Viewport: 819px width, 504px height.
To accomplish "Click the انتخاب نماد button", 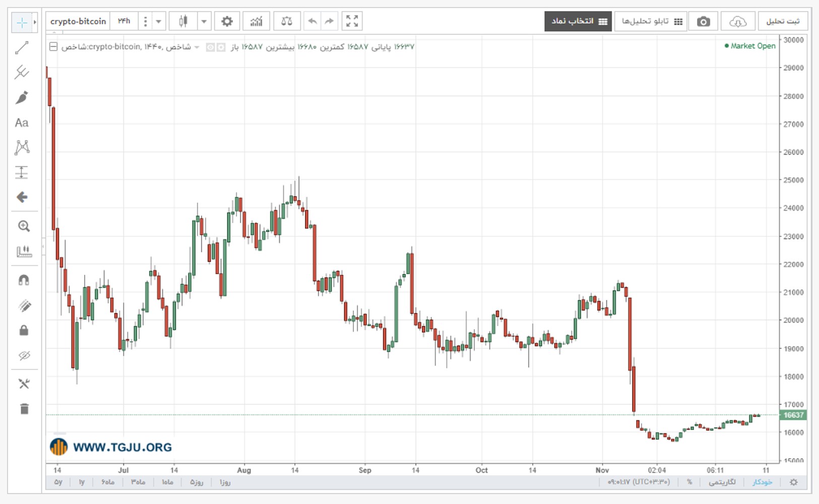I will tap(578, 21).
